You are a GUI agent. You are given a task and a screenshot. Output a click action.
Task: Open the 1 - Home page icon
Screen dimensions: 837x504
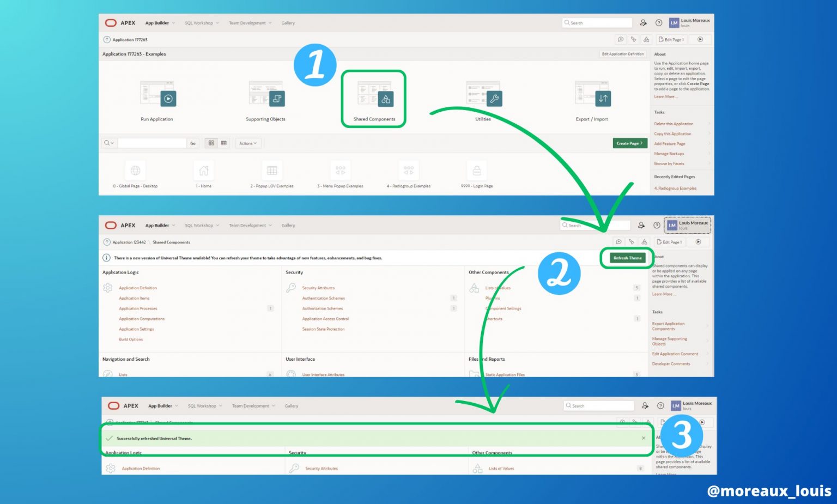[x=204, y=171]
